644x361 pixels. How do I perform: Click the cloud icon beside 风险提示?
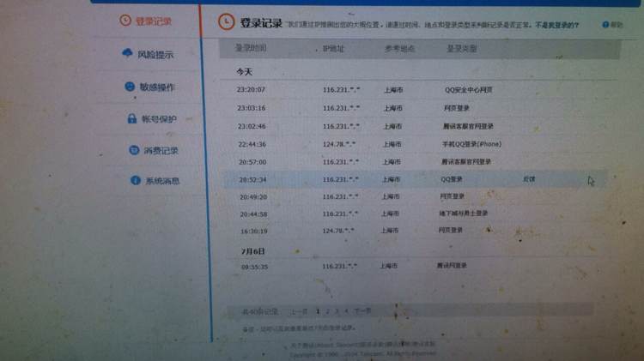pyautogui.click(x=127, y=53)
